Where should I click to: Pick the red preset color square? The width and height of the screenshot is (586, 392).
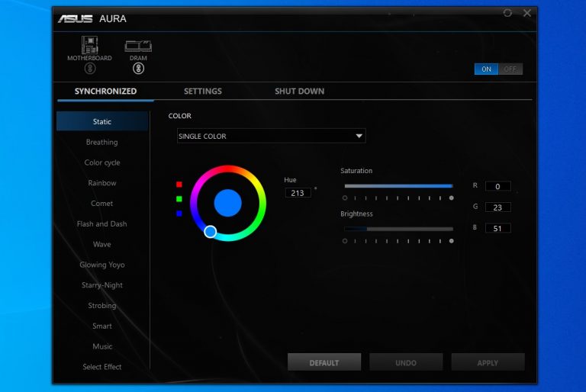pyautogui.click(x=179, y=185)
